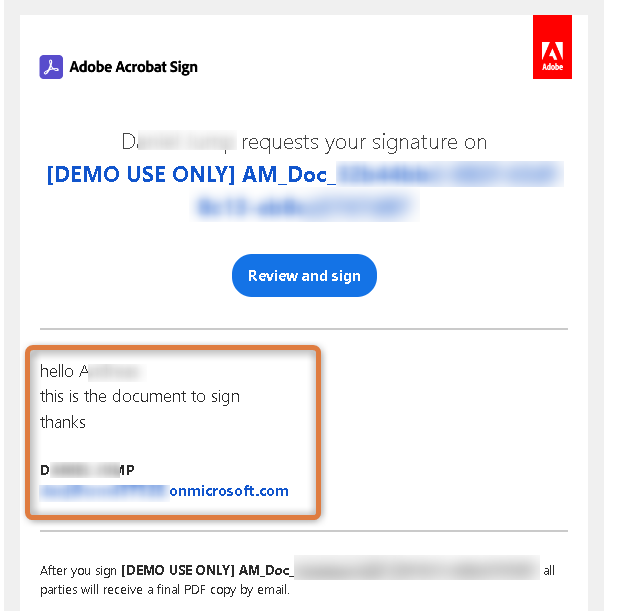This screenshot has width=617, height=611.
Task: Click the 'After you sign' footer text
Action: coord(78,571)
